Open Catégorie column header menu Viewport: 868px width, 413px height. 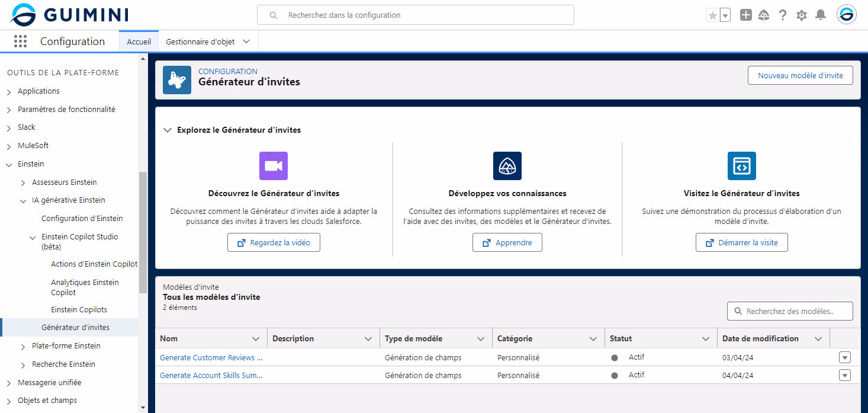click(x=593, y=339)
